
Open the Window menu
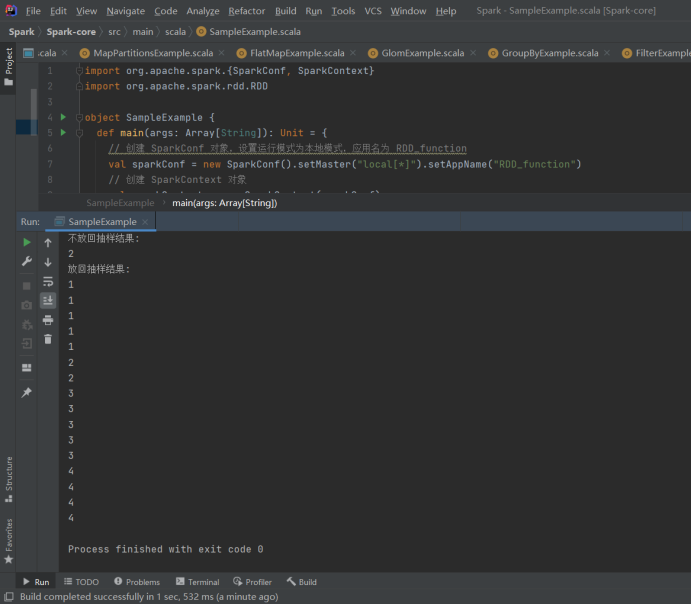[408, 11]
